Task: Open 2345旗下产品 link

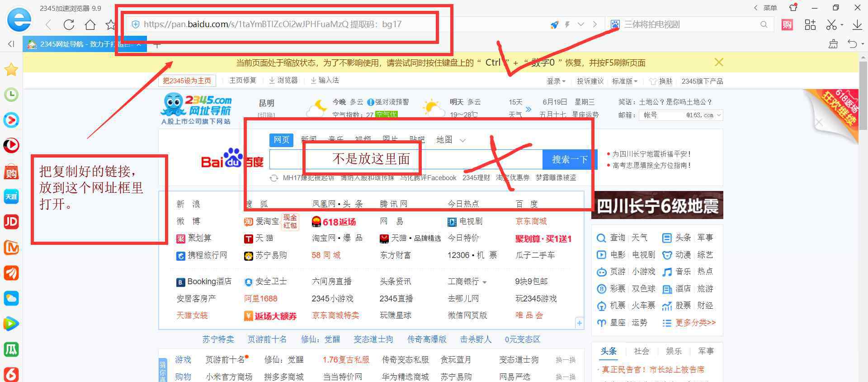Action: tap(702, 81)
